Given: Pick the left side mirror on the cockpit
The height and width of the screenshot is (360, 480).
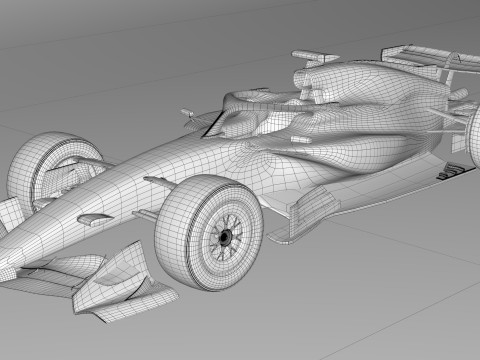Looking at the screenshot, I should [187, 113].
